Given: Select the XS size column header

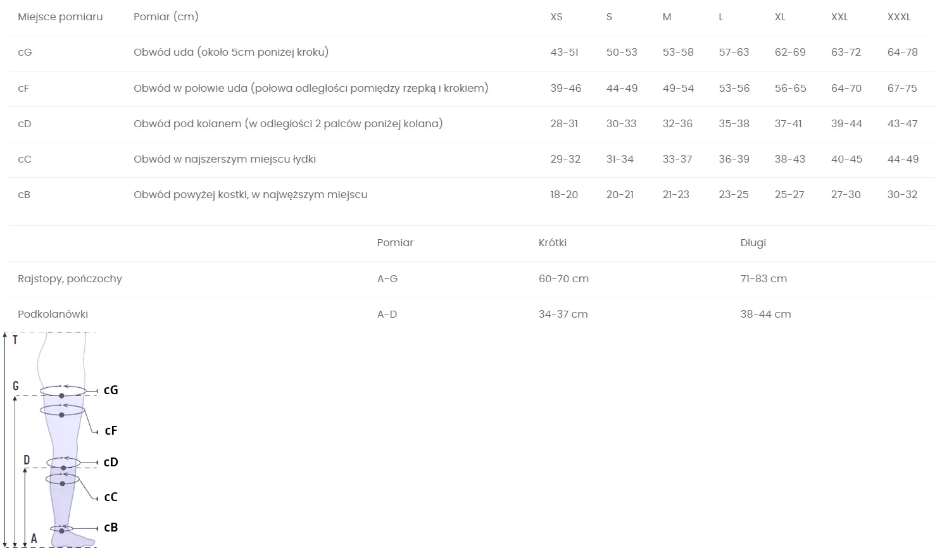Looking at the screenshot, I should click(556, 17).
